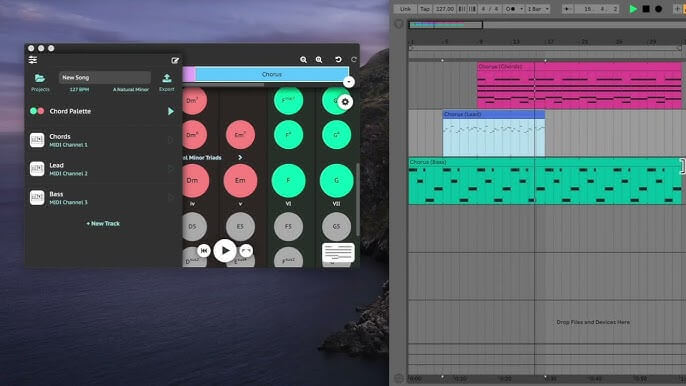Open the metronome options dropdown arrow
The width and height of the screenshot is (686, 386).
(522, 9)
